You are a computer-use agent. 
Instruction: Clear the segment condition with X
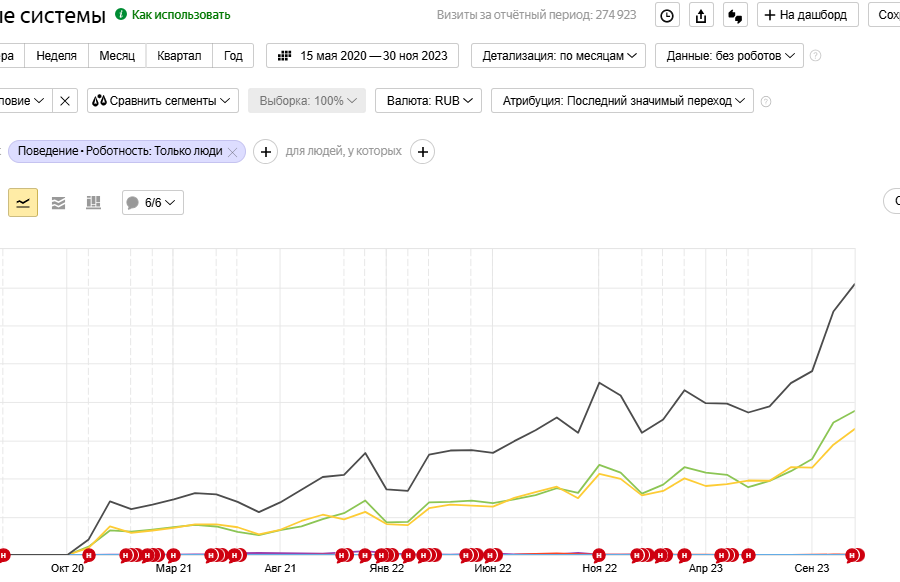pos(65,101)
